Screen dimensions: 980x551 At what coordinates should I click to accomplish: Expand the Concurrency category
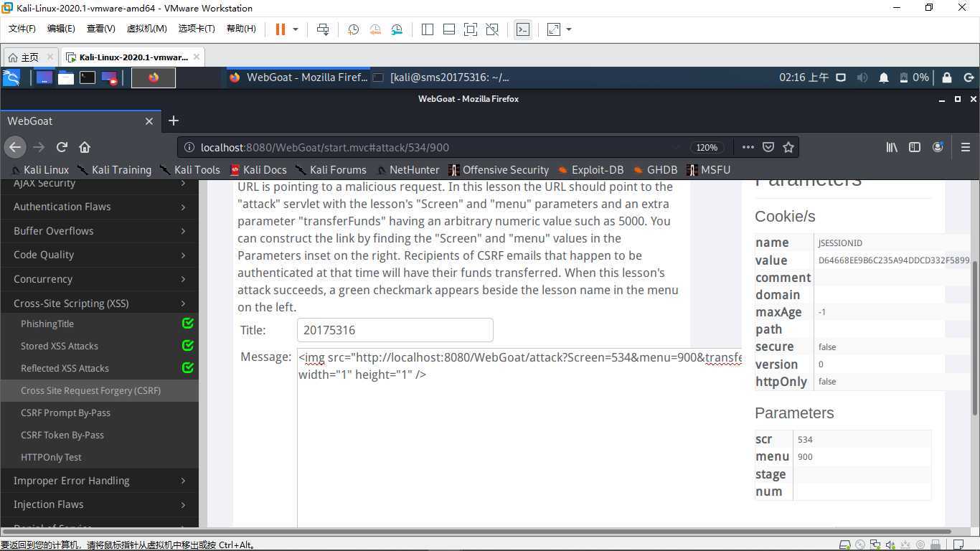pos(99,279)
